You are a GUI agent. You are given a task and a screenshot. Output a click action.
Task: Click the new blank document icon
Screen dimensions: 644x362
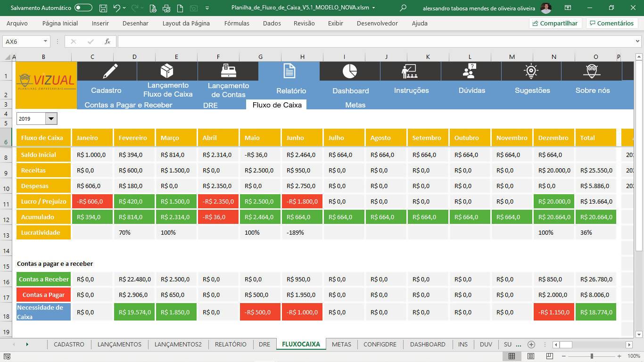(x=180, y=8)
